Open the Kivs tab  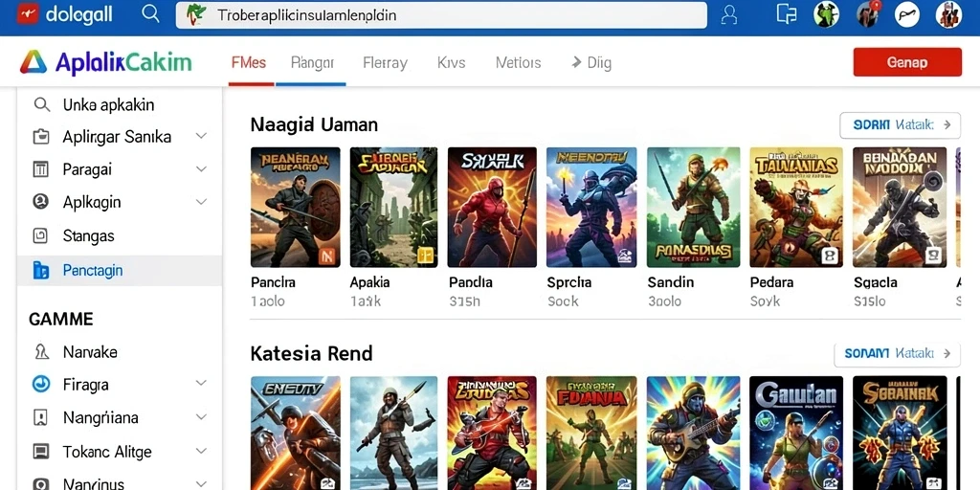pos(452,62)
